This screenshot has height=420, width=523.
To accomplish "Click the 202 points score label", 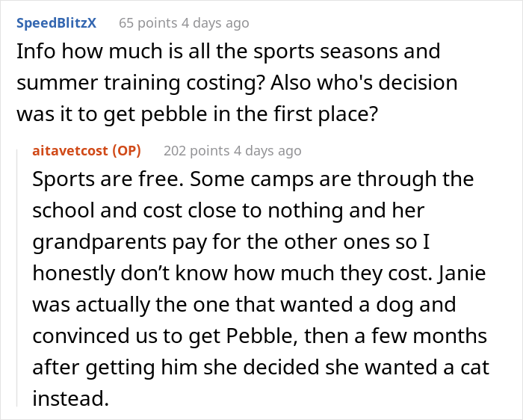I will click(196, 151).
